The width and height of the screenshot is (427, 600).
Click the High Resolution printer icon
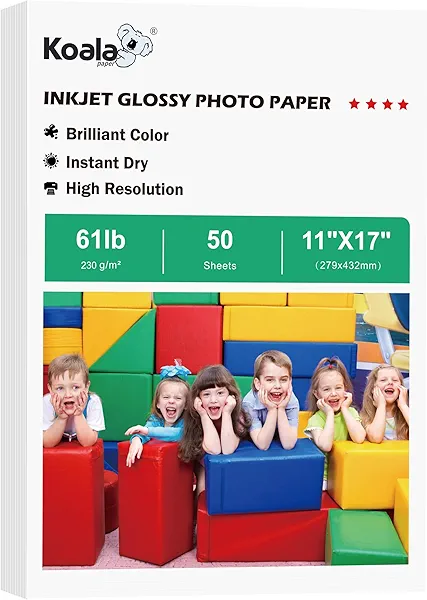[51, 188]
